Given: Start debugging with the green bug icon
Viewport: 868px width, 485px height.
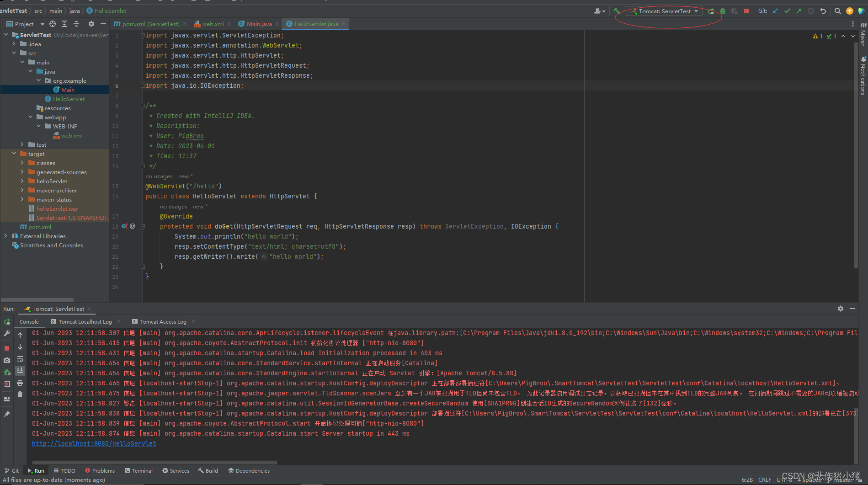Looking at the screenshot, I should point(723,11).
